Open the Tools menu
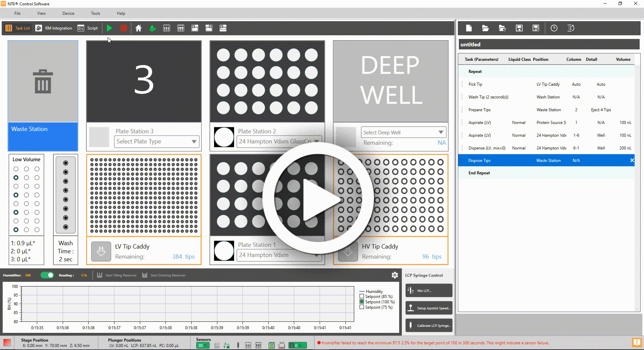Screen dimensions: 644x350 point(95,13)
